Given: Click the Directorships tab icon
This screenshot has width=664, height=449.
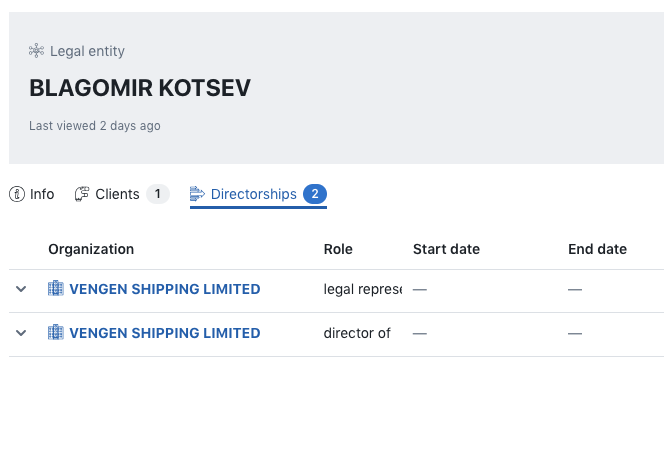Looking at the screenshot, I should 198,194.
